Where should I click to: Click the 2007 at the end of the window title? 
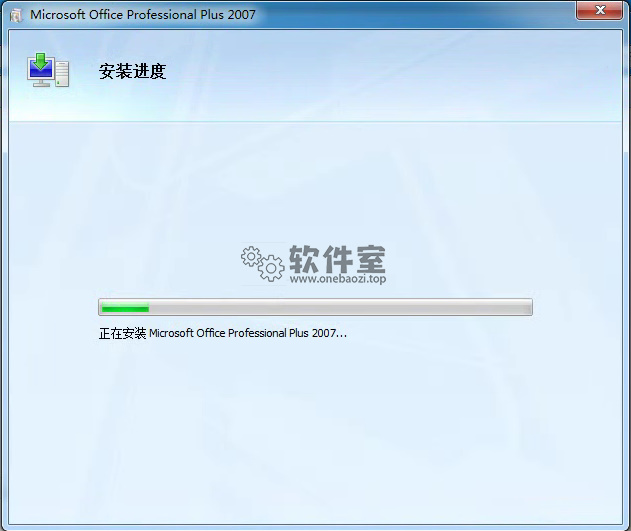(240, 15)
